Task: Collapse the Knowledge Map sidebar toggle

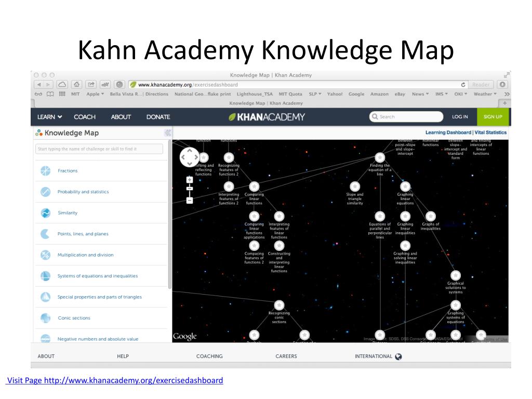Action: coord(168,132)
